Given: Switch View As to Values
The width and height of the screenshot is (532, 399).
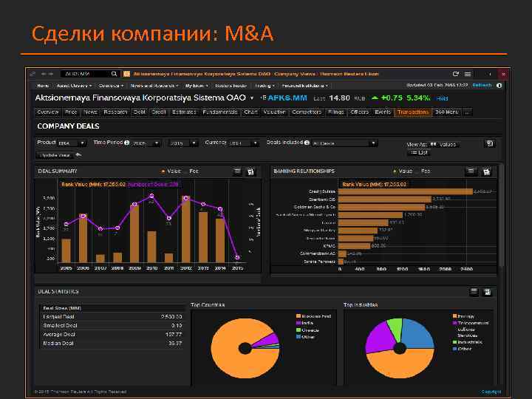Looking at the screenshot, I should pyautogui.click(x=444, y=145).
